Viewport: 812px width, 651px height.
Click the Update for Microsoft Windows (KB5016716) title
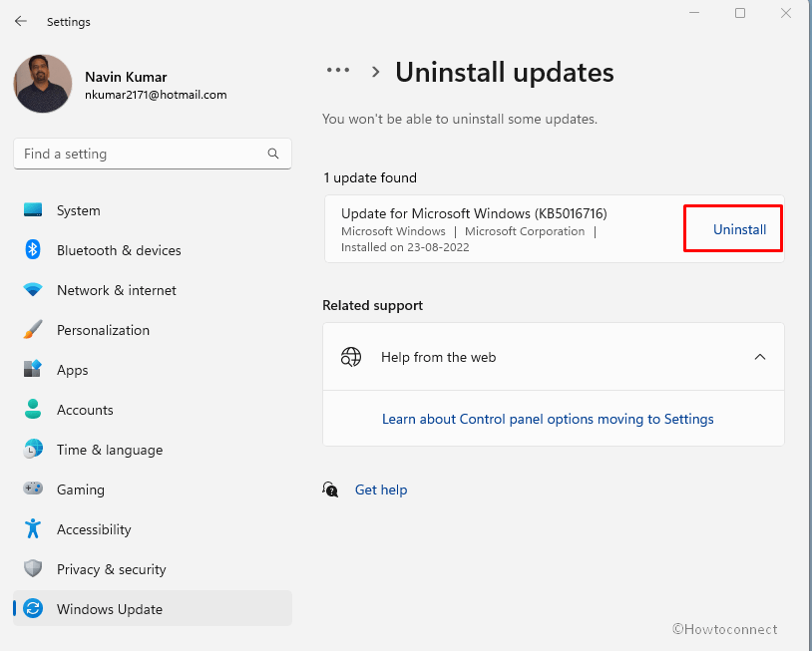coord(474,213)
